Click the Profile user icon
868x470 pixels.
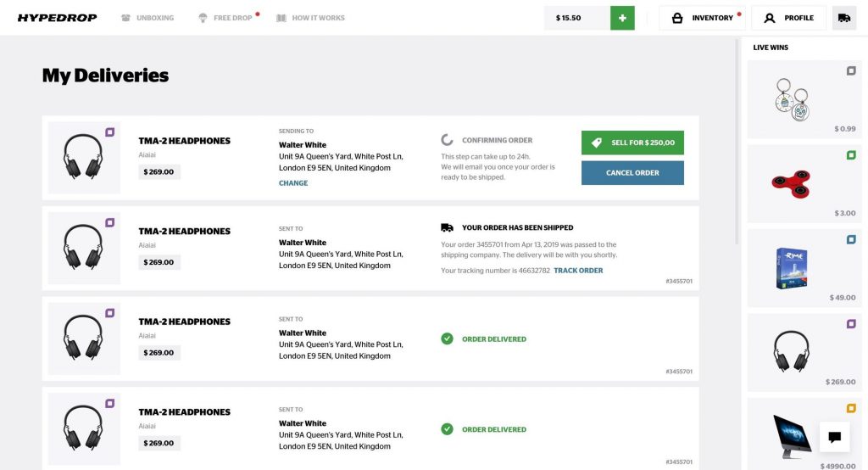click(770, 18)
